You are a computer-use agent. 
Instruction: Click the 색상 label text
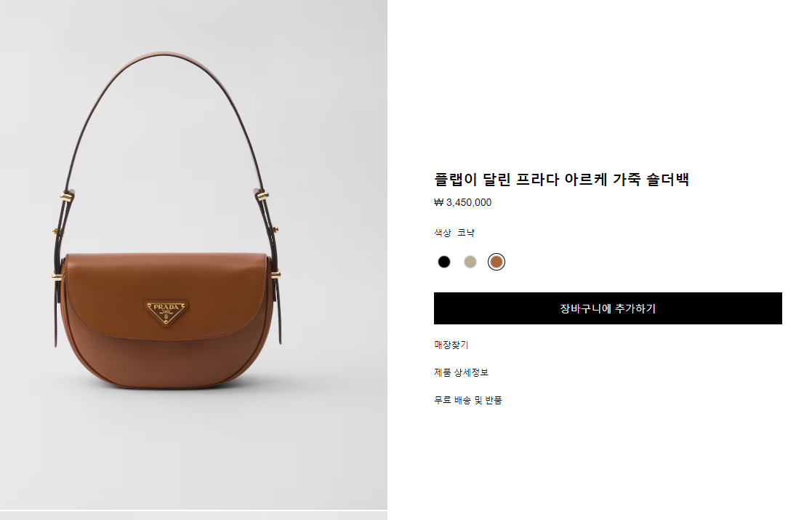(x=442, y=233)
